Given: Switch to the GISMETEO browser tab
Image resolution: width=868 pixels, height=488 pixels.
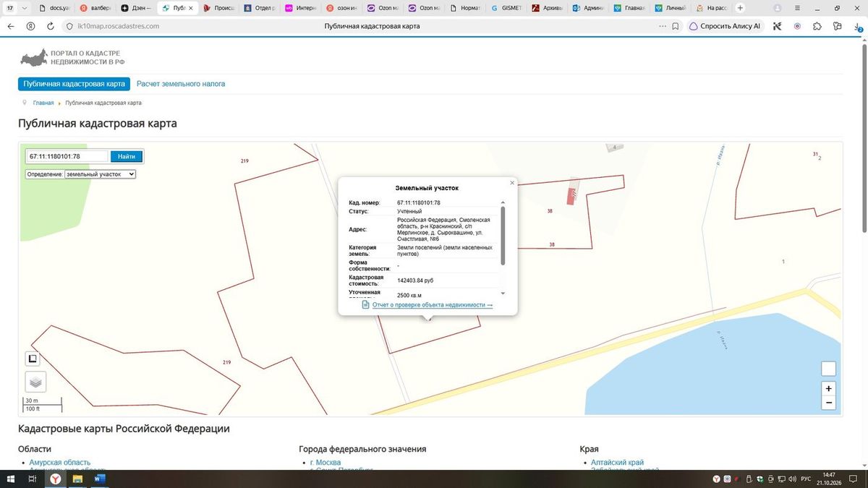Looking at the screenshot, I should point(506,8).
